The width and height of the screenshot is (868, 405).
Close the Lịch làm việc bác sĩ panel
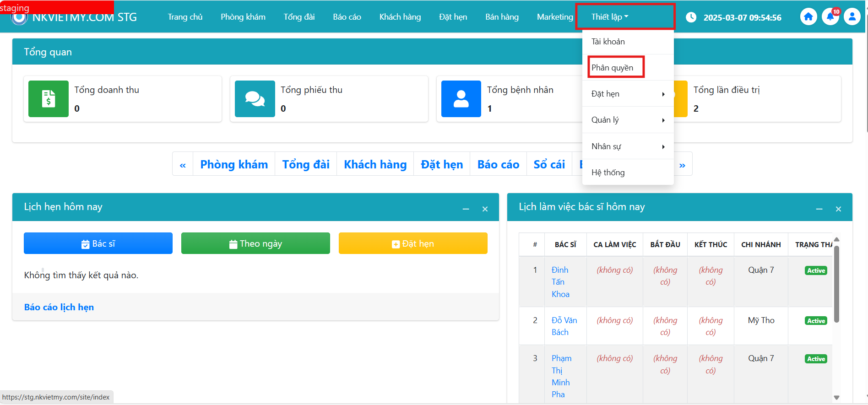pyautogui.click(x=838, y=209)
